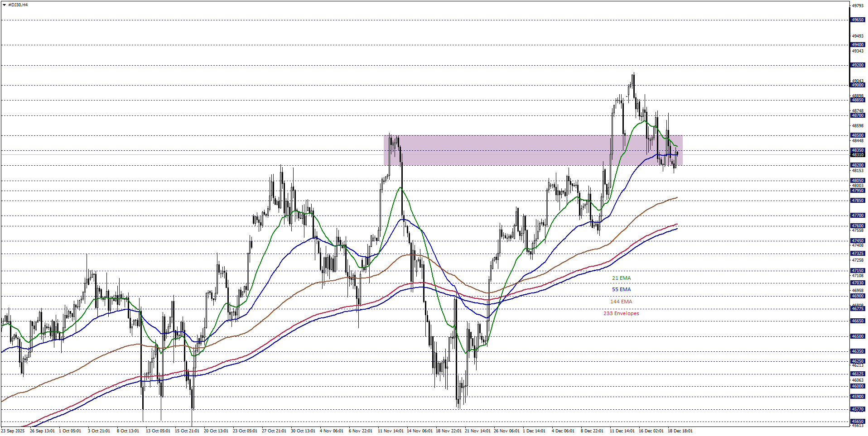This screenshot has width=868, height=436.
Task: Click the 23 Oct 05:01 time label
Action: (x=245, y=431)
